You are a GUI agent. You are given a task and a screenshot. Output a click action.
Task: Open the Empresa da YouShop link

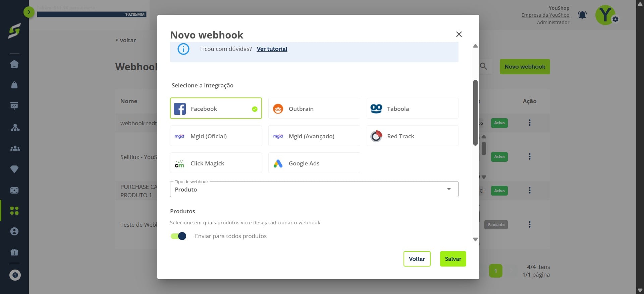click(545, 15)
